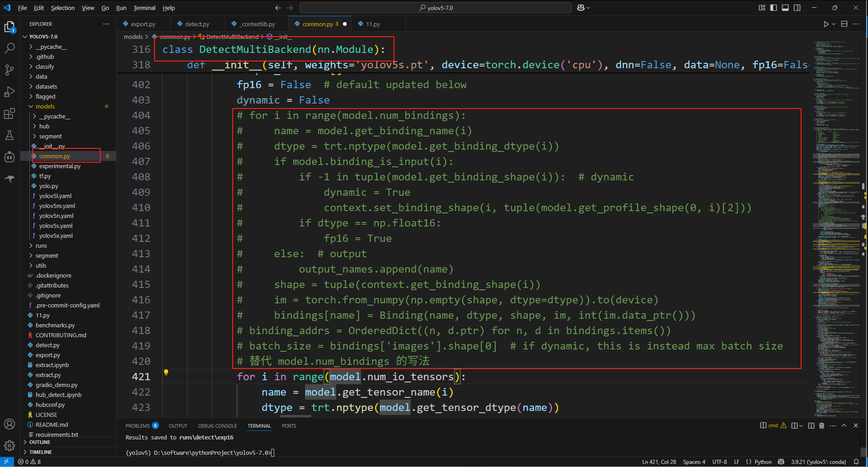
Task: Click inside the terminal command prompt
Action: [x=316, y=453]
